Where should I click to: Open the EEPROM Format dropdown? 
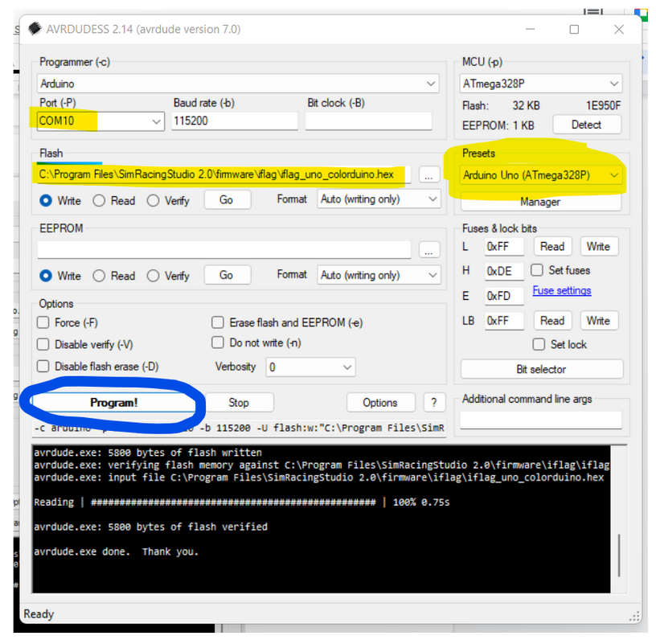click(x=379, y=275)
